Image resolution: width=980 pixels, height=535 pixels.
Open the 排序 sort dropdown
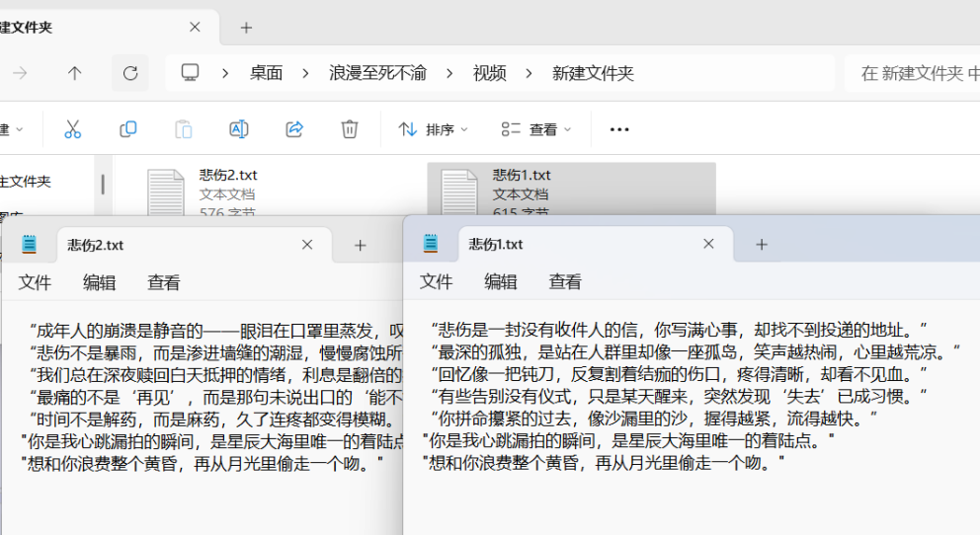pos(433,129)
